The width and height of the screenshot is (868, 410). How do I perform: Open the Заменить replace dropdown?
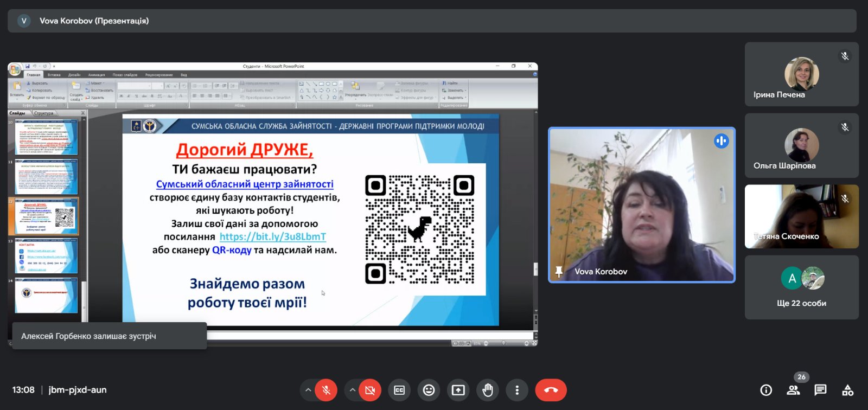point(454,91)
